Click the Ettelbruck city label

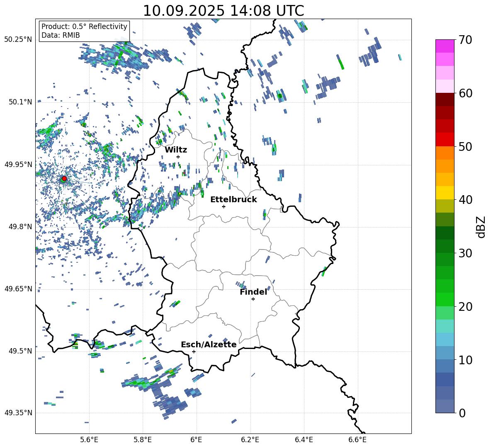(x=233, y=200)
